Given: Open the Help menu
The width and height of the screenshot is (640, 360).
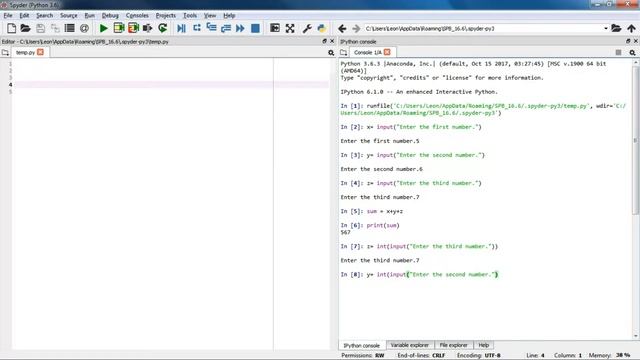Looking at the screenshot, I should 229,16.
